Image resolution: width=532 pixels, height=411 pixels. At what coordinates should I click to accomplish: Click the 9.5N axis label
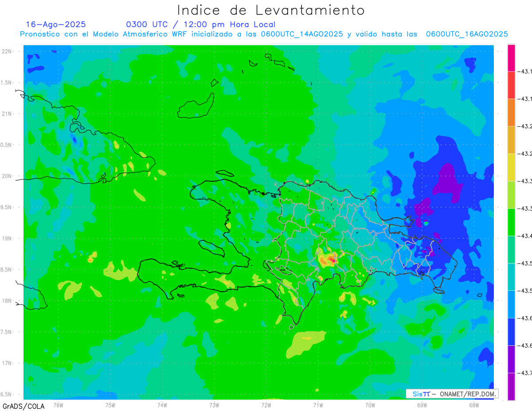click(6, 207)
